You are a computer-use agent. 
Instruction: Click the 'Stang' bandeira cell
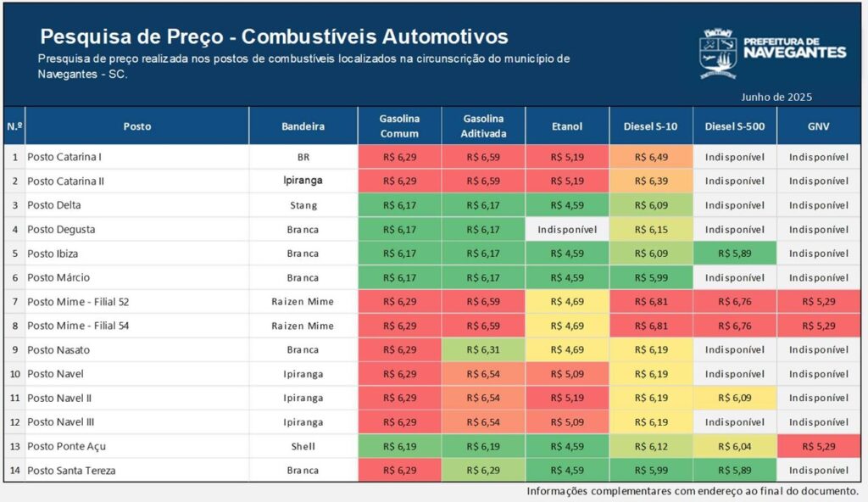point(303,205)
